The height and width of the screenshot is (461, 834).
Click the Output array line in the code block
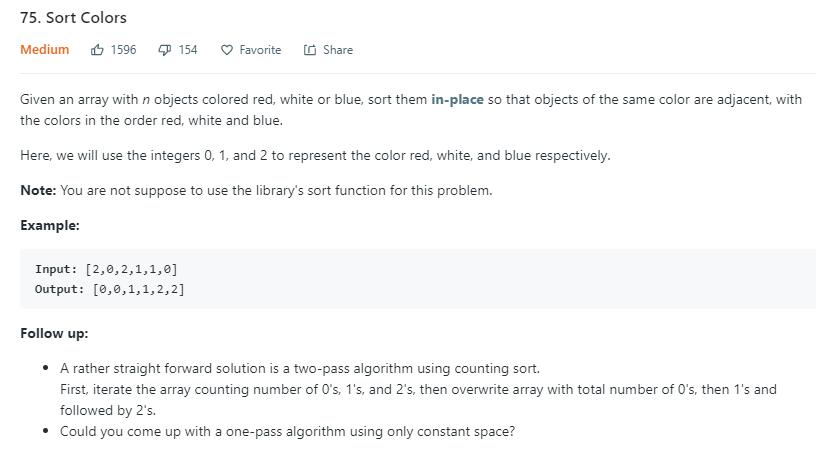click(x=110, y=289)
